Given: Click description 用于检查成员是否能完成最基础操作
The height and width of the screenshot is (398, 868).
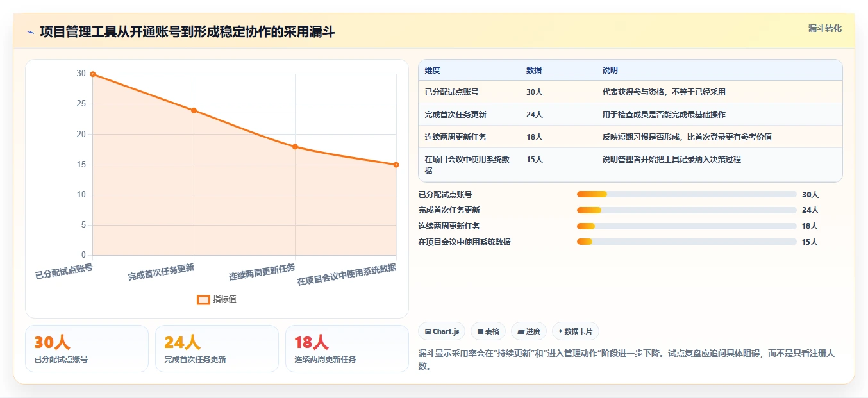Looking at the screenshot, I should (664, 115).
